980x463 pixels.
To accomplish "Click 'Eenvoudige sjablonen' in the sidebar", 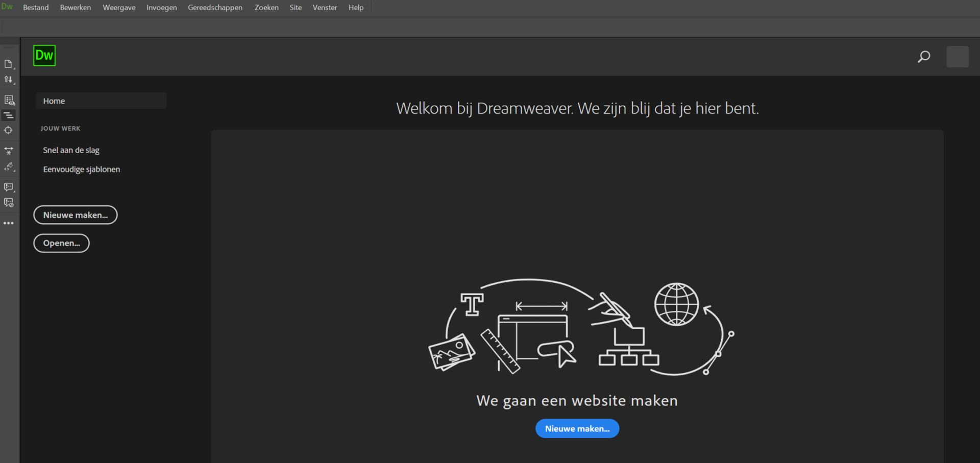I will click(x=81, y=169).
